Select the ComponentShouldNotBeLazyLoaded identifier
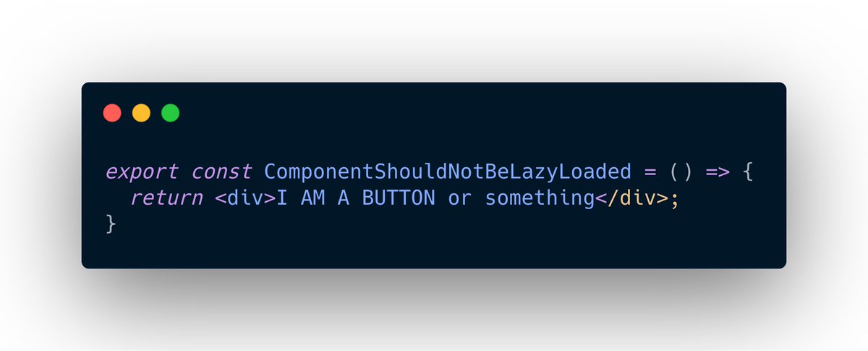This screenshot has width=868, height=351. click(446, 173)
